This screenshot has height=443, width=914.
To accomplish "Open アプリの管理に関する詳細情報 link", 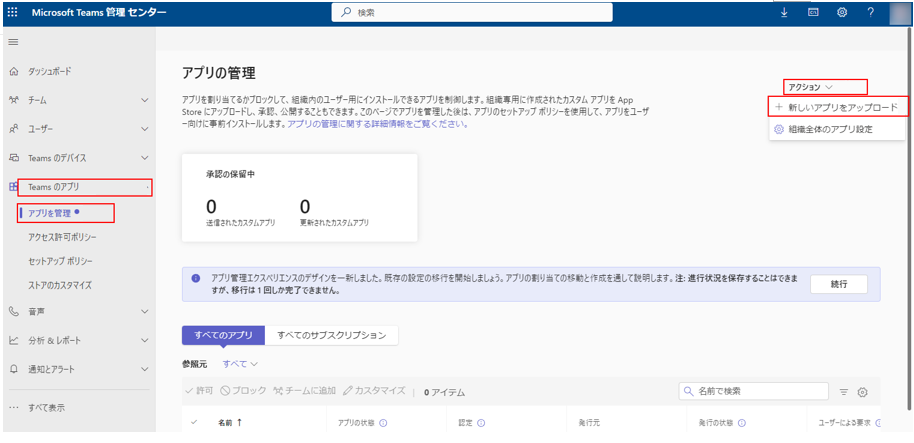I will tap(377, 124).
